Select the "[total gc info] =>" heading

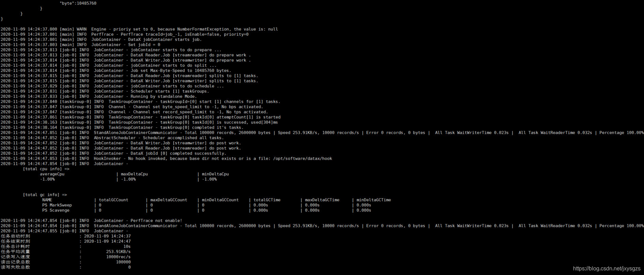point(45,195)
